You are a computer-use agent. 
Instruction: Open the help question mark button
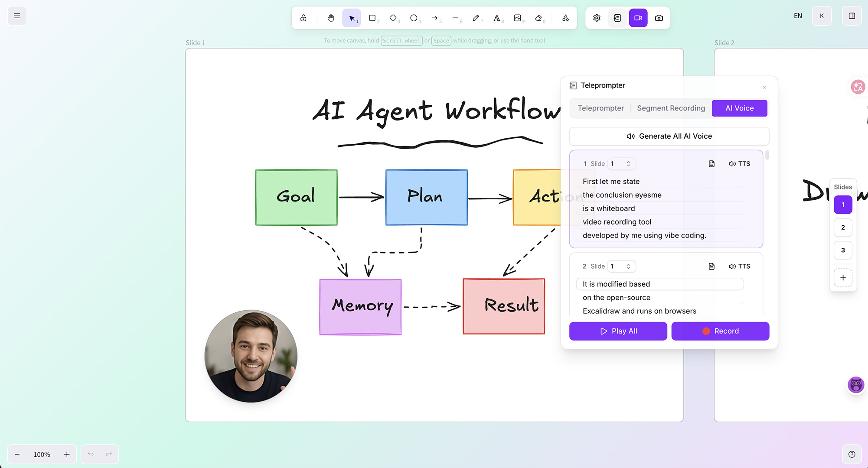pos(852,454)
